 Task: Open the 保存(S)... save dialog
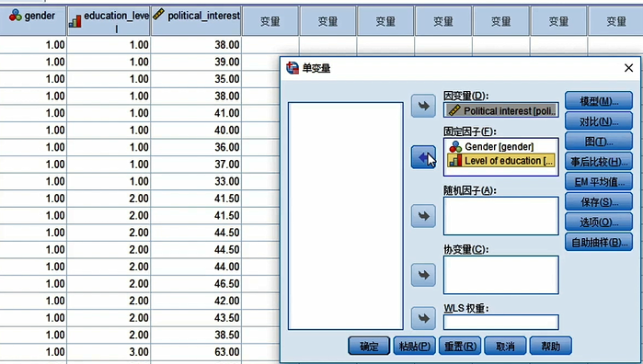click(599, 201)
